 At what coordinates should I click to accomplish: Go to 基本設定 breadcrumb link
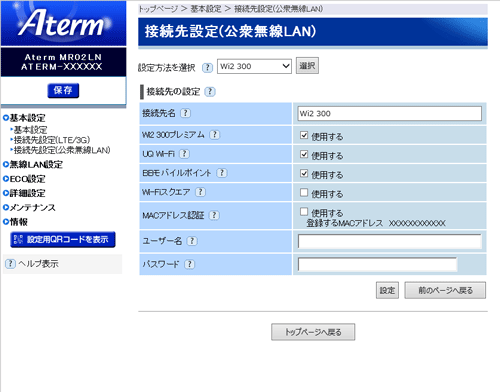coord(206,9)
